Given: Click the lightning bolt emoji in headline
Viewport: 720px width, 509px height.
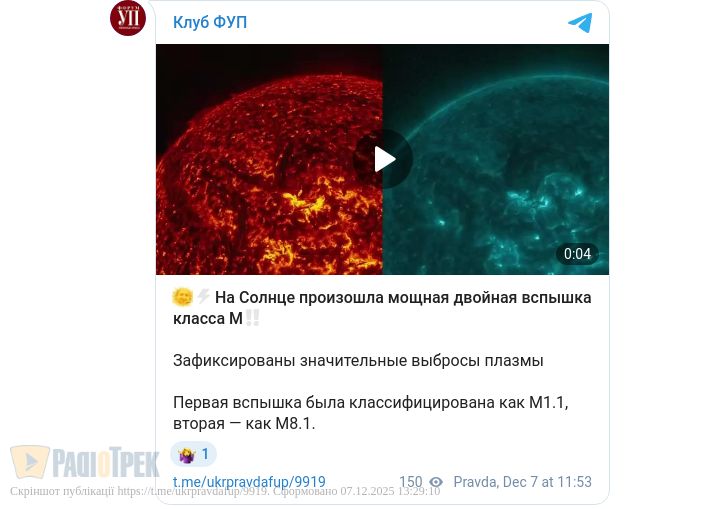Looking at the screenshot, I should click(203, 297).
